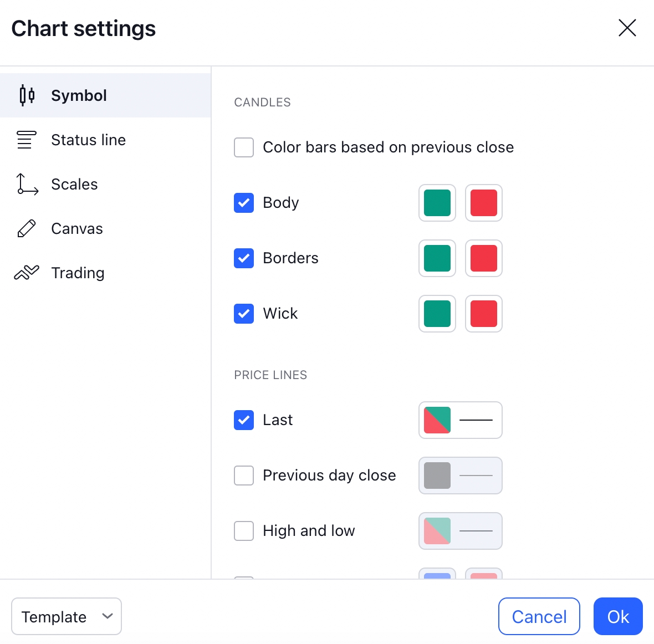Close the Chart settings dialog
Image resolution: width=654 pixels, height=644 pixels.
click(x=627, y=28)
